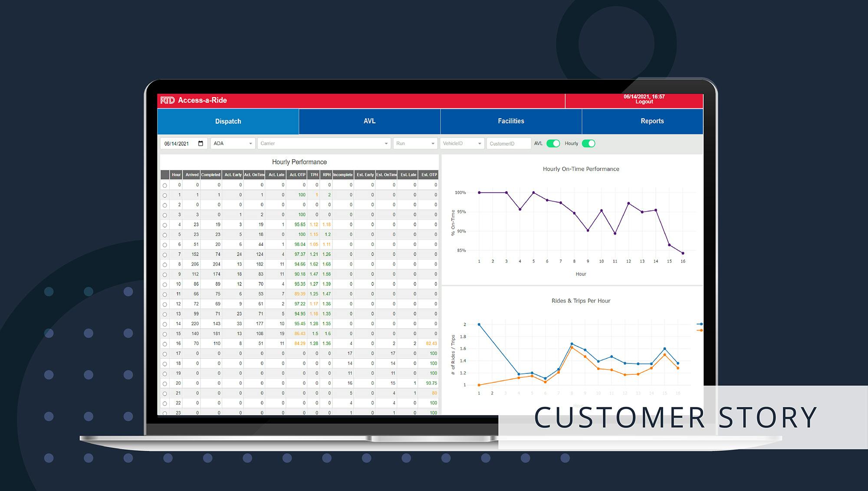Click the RTD logo in header
Image resolution: width=868 pixels, height=491 pixels.
coord(168,100)
